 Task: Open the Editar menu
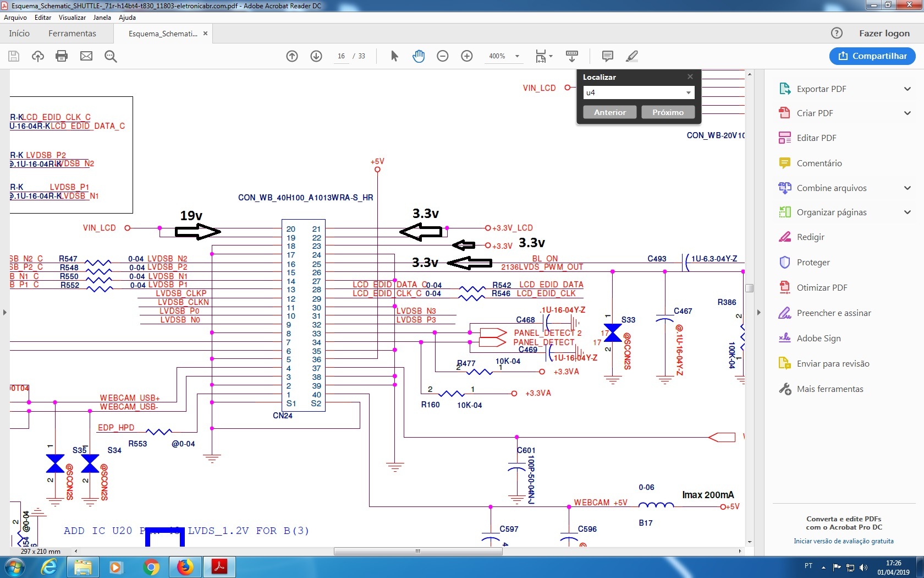(43, 18)
